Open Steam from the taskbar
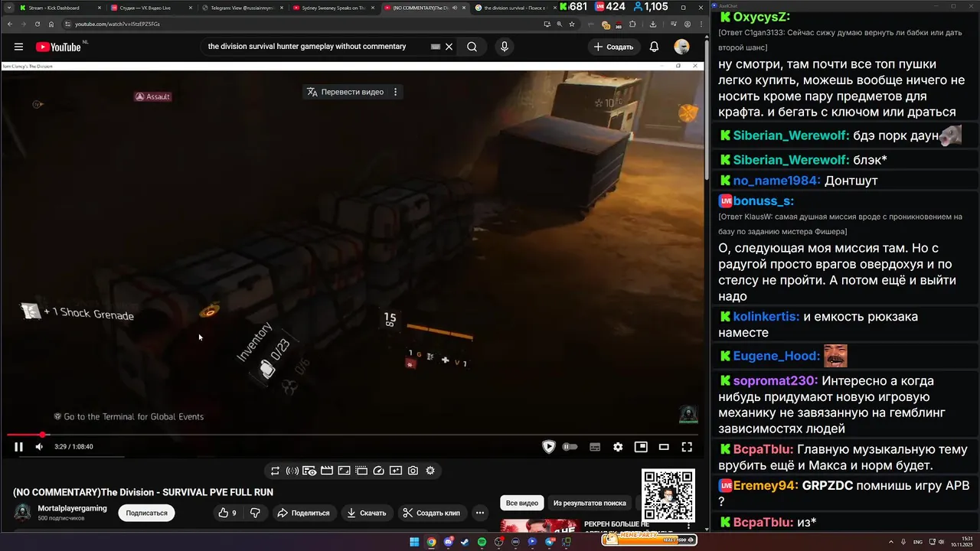The width and height of the screenshot is (980, 551). [465, 542]
